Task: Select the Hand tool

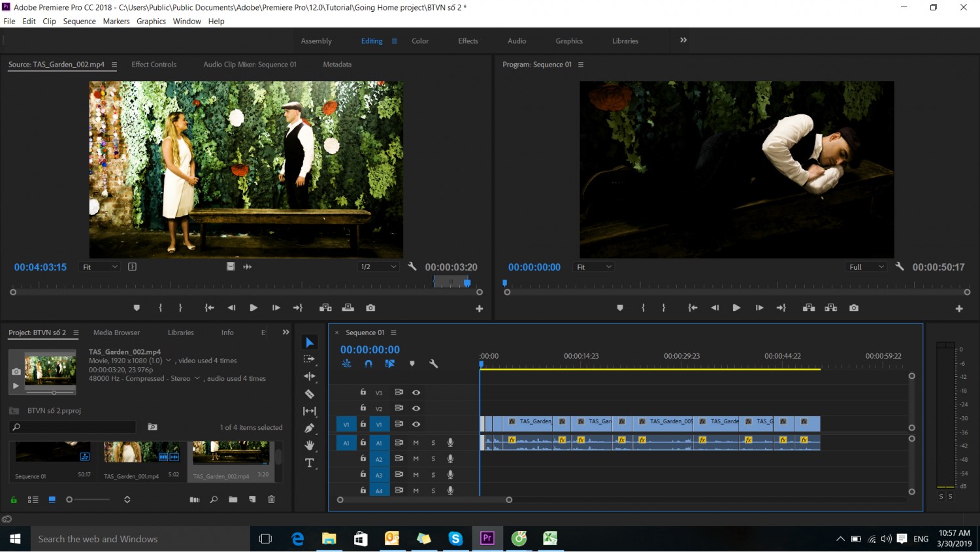Action: coord(310,446)
